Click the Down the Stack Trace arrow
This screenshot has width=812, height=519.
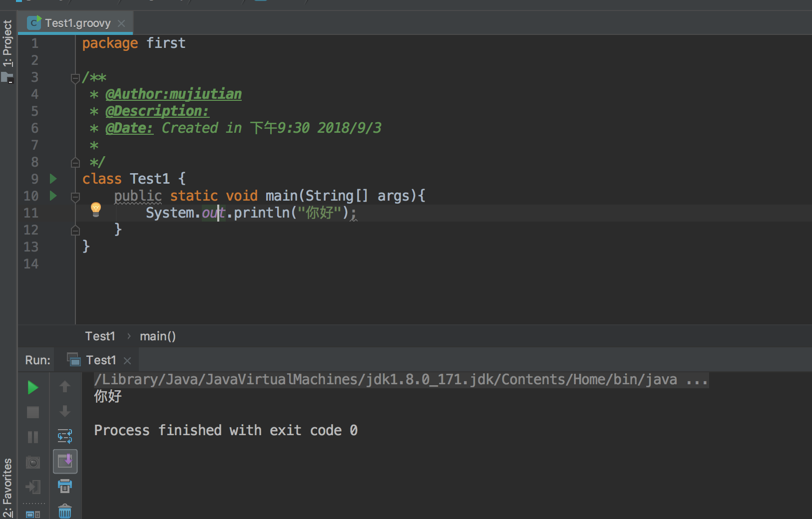65,412
